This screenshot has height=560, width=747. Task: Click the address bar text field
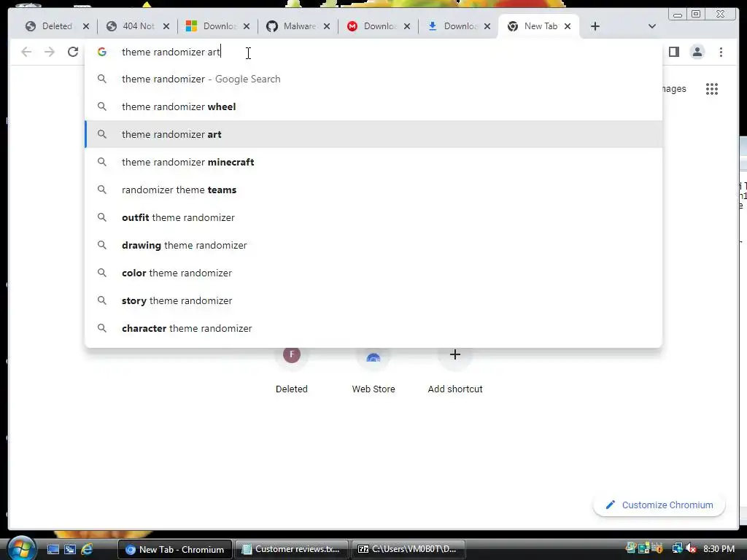point(373,52)
